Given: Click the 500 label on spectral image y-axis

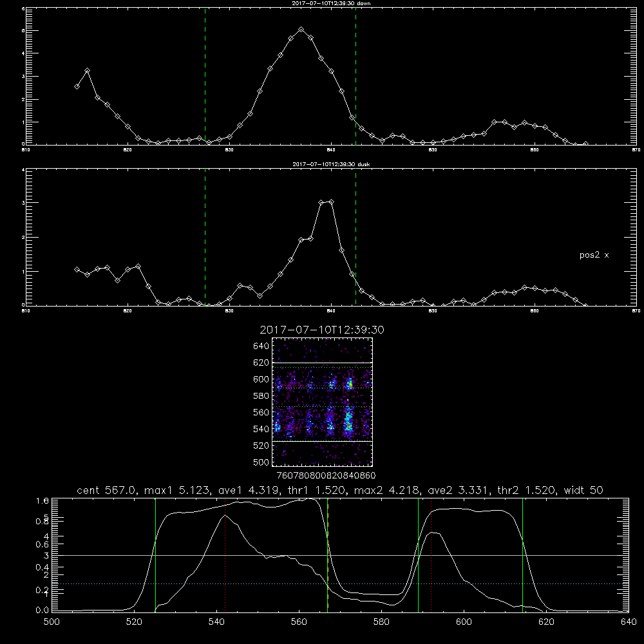Looking at the screenshot, I should (261, 462).
